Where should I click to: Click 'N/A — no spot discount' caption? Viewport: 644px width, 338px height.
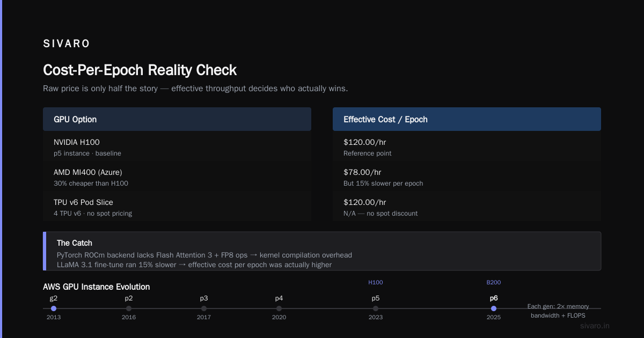tap(380, 214)
